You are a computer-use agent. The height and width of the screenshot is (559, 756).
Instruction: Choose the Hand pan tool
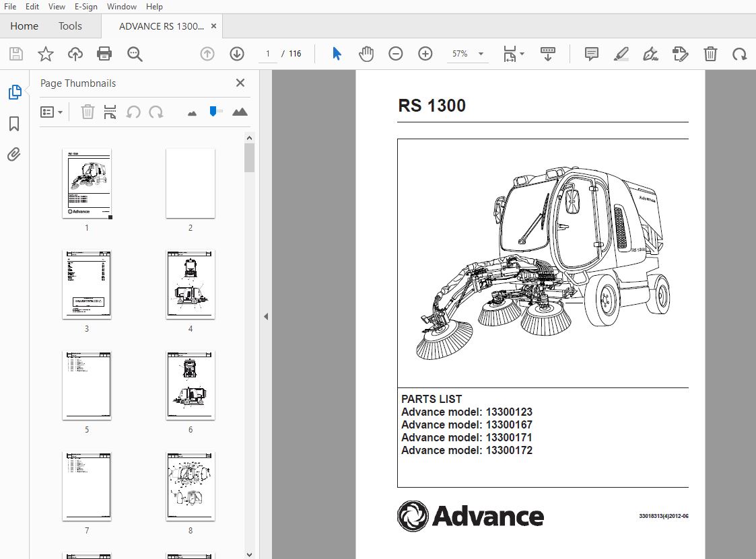click(x=366, y=54)
